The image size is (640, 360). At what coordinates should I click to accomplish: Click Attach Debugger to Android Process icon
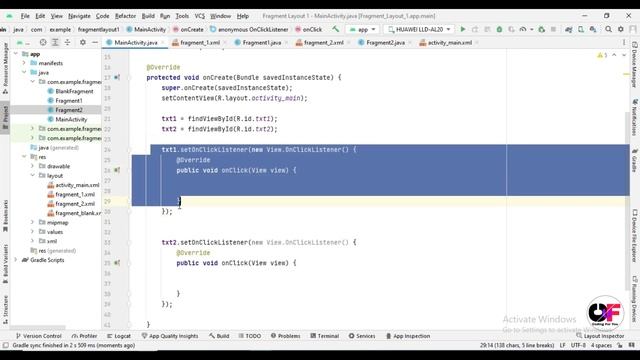pos(542,29)
